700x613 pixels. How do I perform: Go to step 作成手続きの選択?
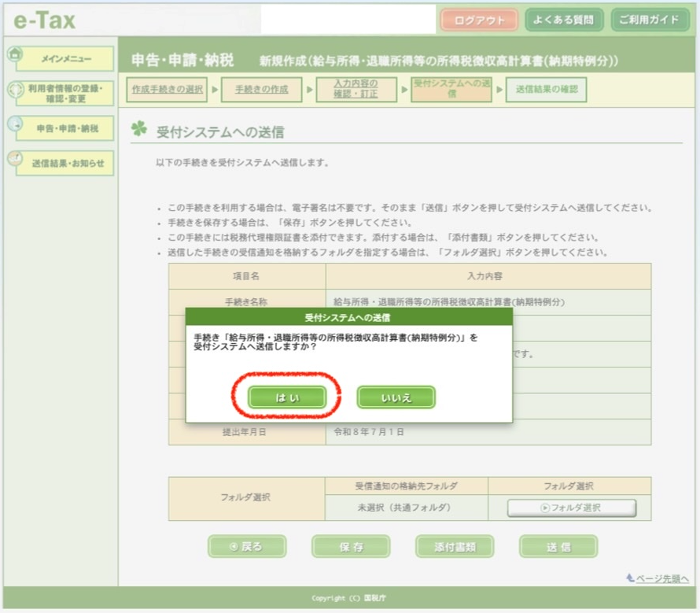(167, 90)
